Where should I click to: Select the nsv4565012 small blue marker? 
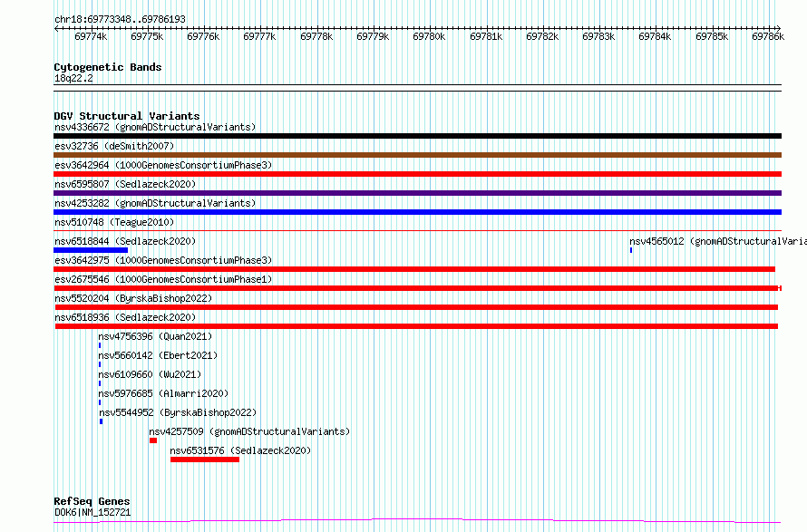click(x=631, y=250)
